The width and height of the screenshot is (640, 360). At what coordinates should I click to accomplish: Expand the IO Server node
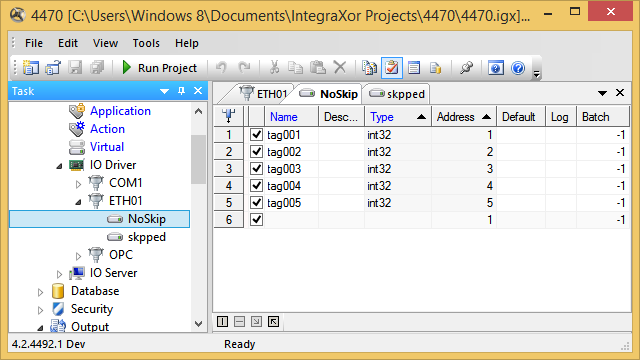60,274
